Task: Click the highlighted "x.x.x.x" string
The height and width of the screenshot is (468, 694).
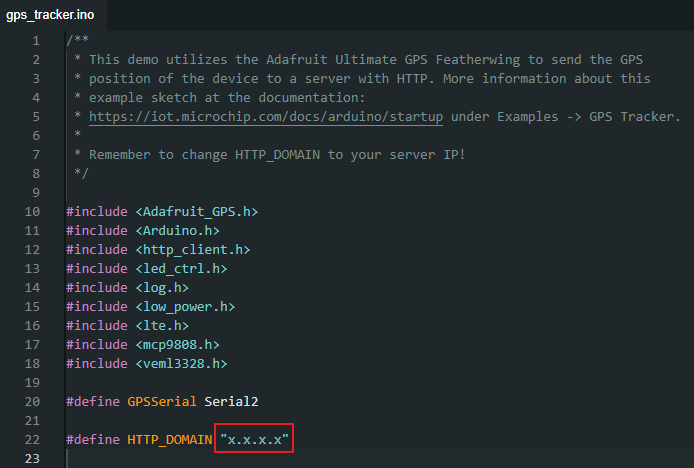Action: coord(254,439)
